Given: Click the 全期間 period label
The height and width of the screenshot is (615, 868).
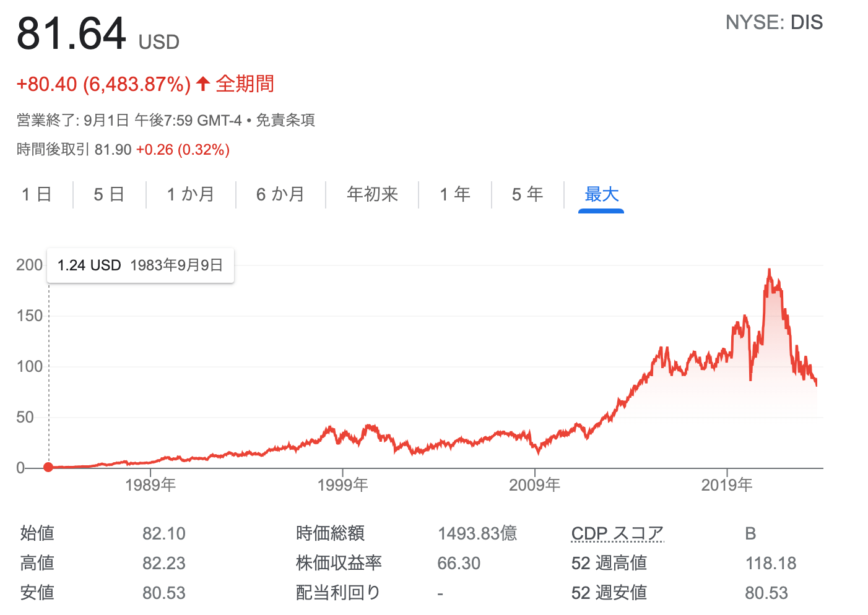Looking at the screenshot, I should [245, 84].
